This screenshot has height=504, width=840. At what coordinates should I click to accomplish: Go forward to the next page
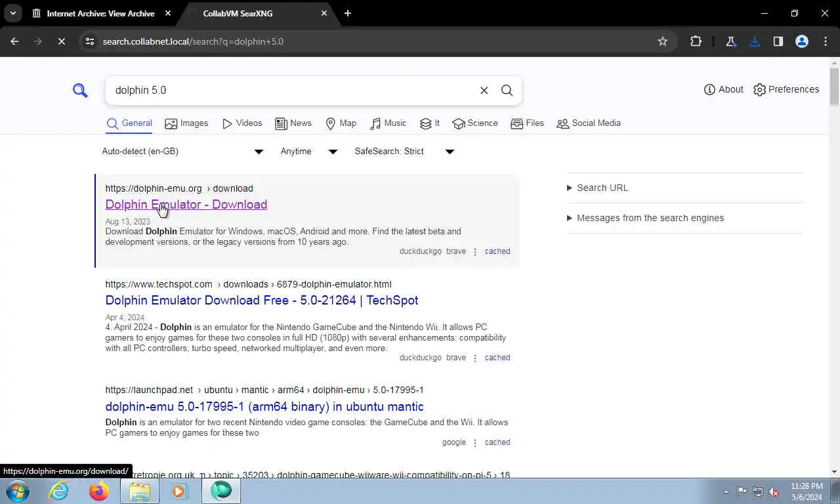(x=37, y=41)
